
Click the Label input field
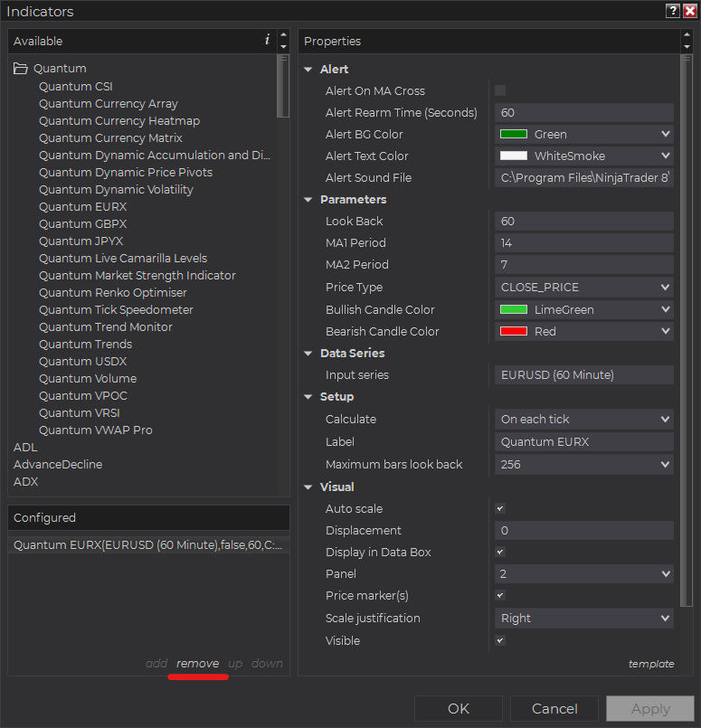(x=584, y=441)
